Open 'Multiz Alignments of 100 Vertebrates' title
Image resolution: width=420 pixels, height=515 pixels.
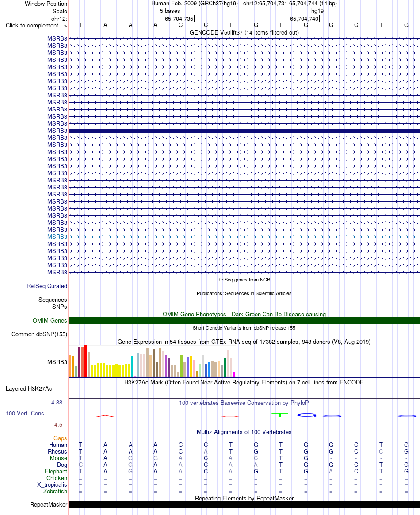click(244, 432)
